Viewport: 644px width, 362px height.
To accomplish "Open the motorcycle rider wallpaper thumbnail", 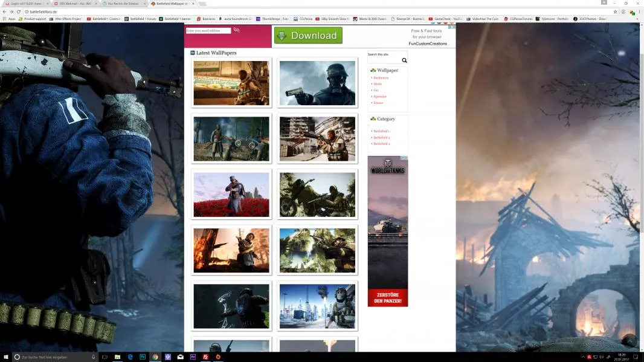I will click(317, 195).
